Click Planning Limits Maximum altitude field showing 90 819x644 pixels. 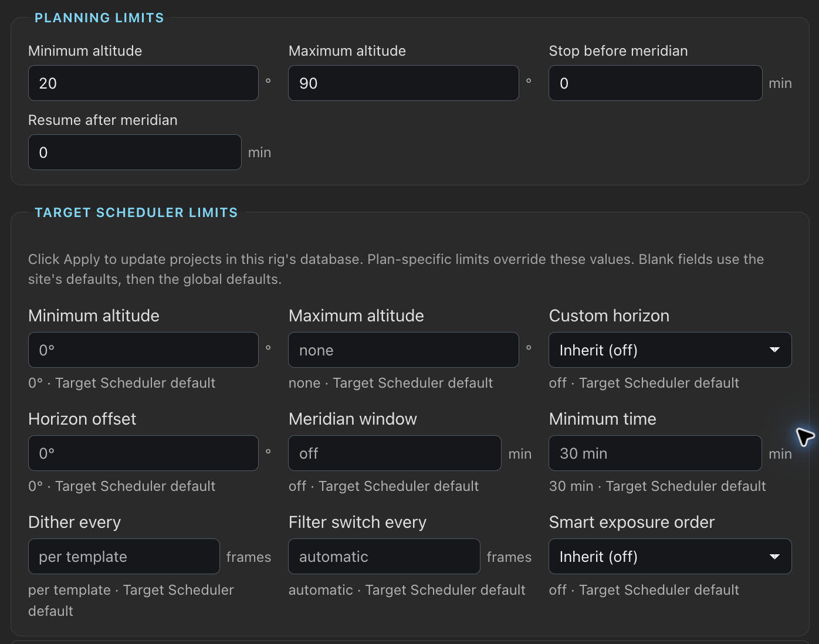pos(404,83)
